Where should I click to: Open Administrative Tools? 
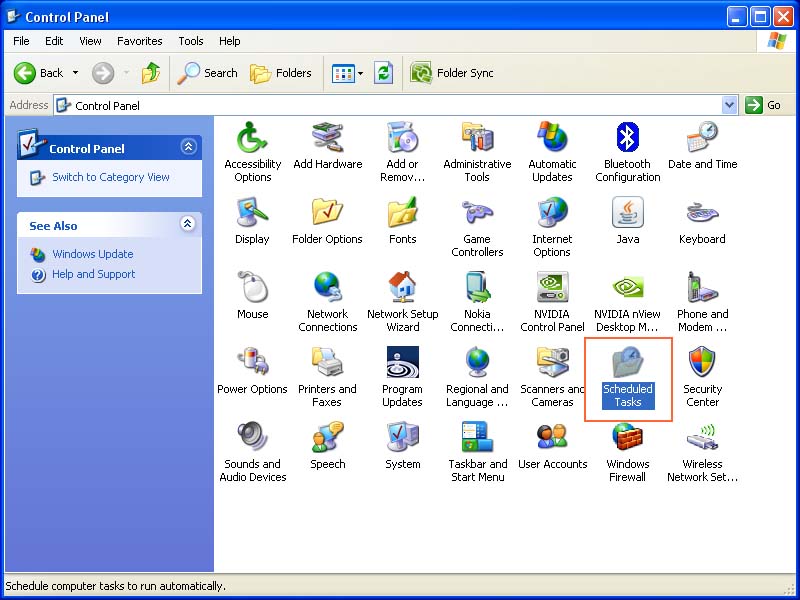477,152
